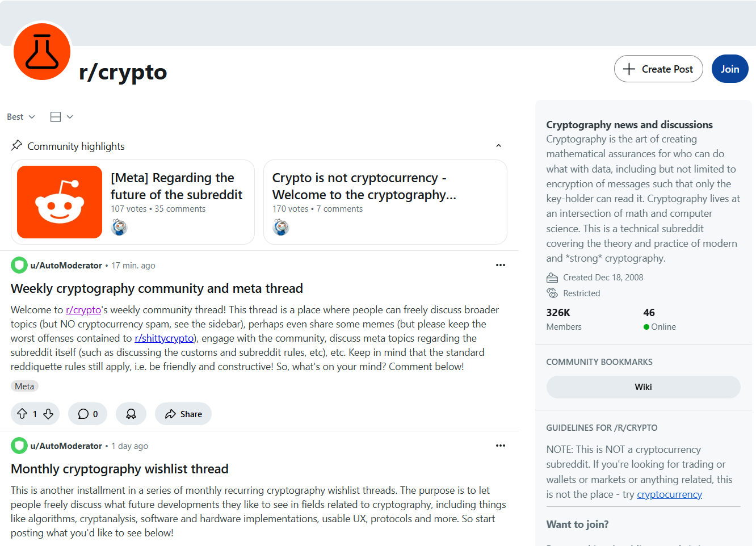
Task: Open 'Crypto is not cryptocurrency' highlight post
Action: 364,186
